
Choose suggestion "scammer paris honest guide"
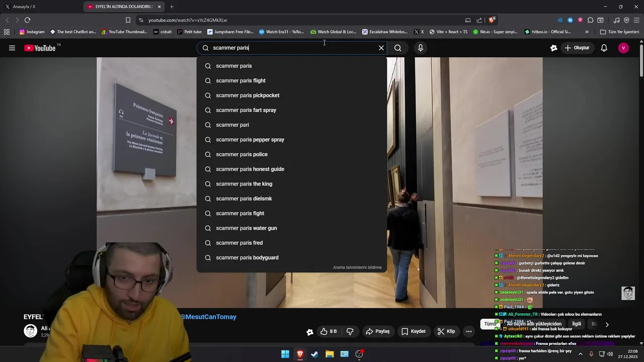tap(291, 169)
